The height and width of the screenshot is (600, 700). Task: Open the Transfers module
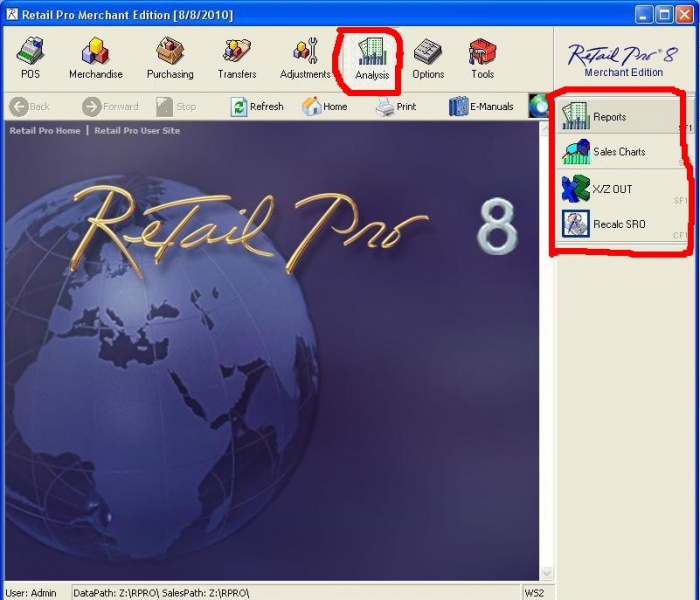pyautogui.click(x=237, y=59)
